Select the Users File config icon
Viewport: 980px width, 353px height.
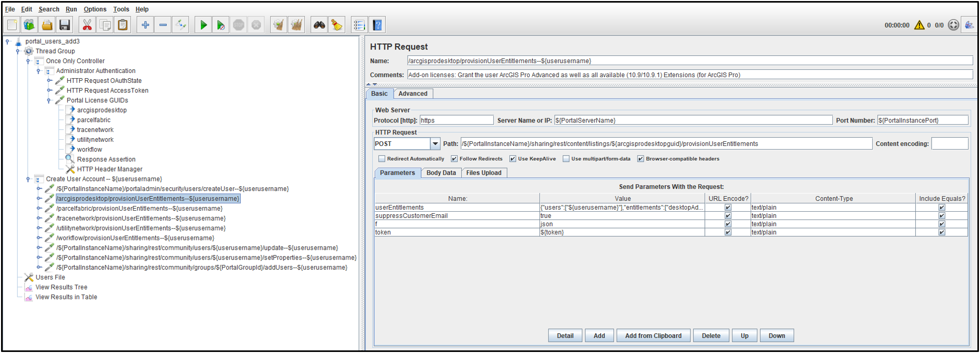tap(29, 277)
